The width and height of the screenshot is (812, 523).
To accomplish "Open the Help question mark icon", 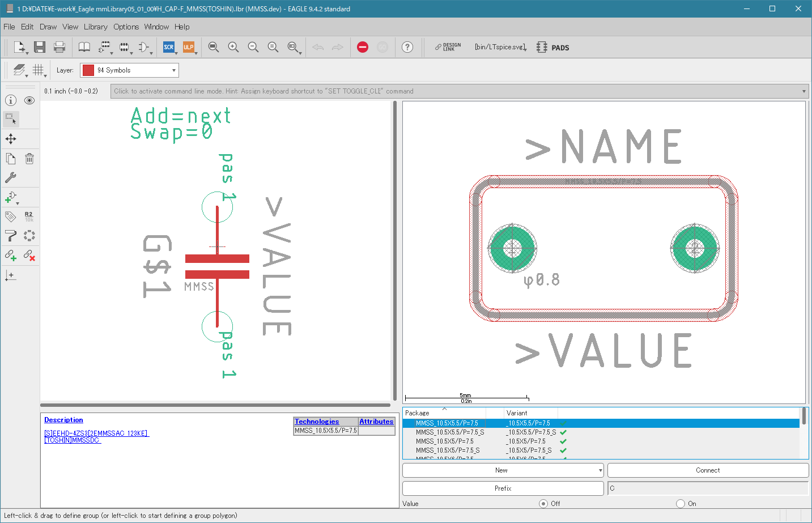I will [407, 47].
